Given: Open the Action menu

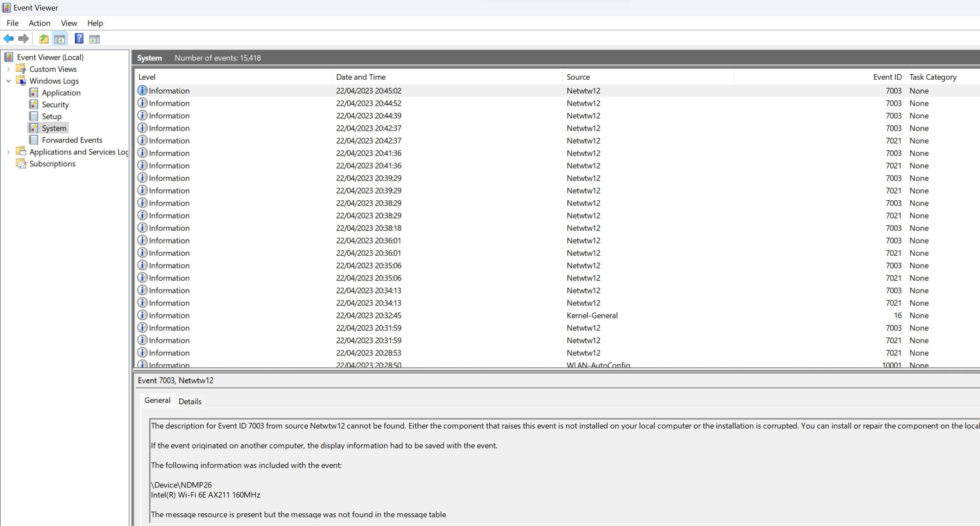Looking at the screenshot, I should coord(39,23).
